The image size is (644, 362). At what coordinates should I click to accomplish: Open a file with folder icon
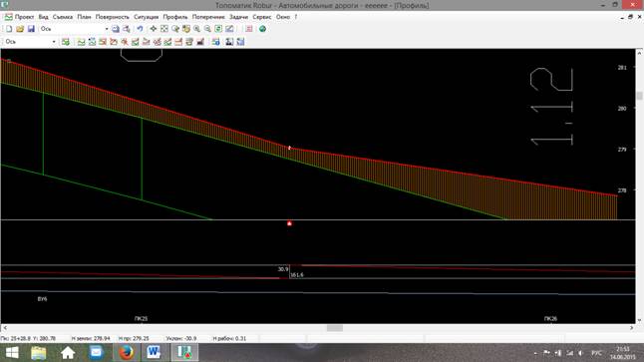pos(20,29)
